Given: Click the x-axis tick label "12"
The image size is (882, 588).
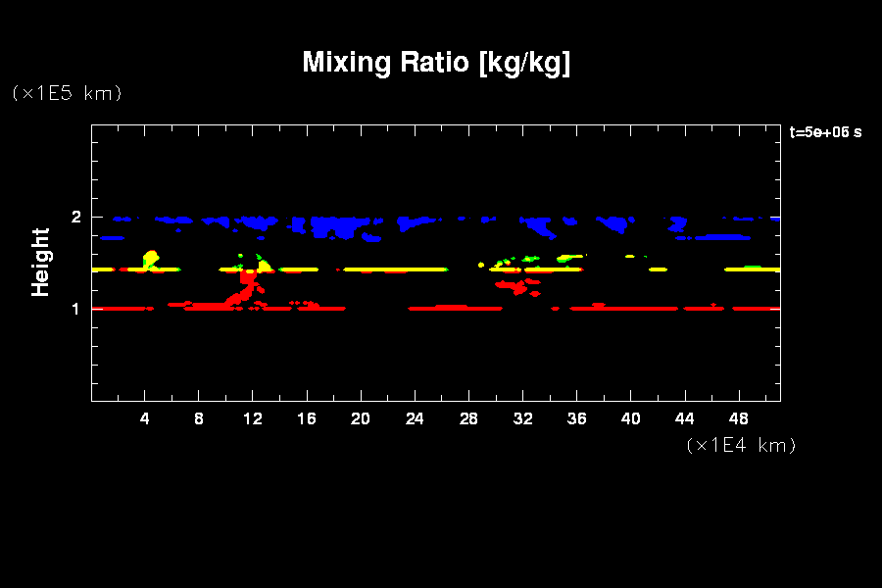Looking at the screenshot, I should click(253, 418).
